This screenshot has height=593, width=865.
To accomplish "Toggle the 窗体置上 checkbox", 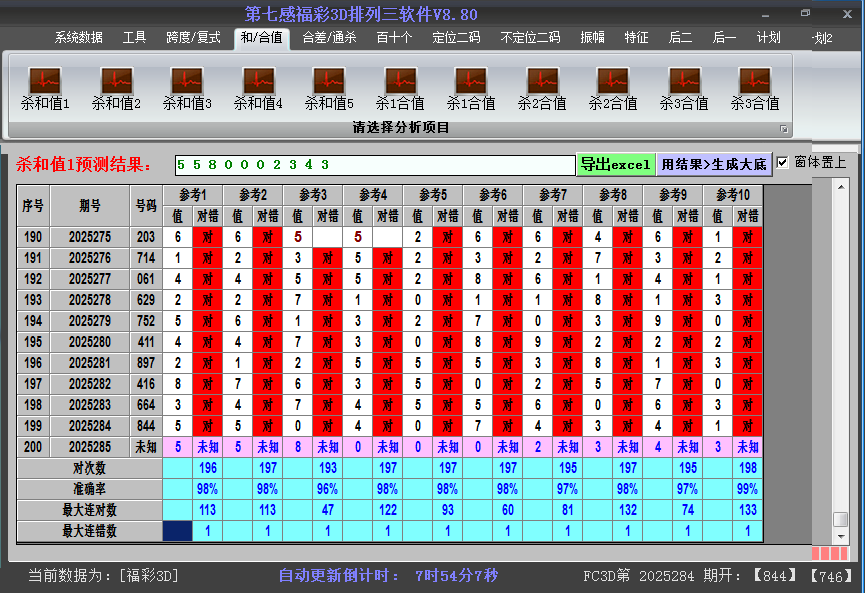I will click(783, 162).
